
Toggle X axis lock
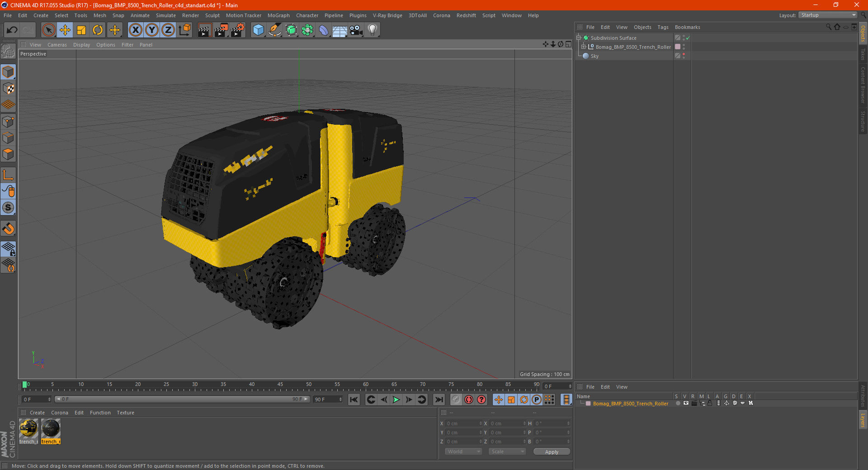pos(135,30)
